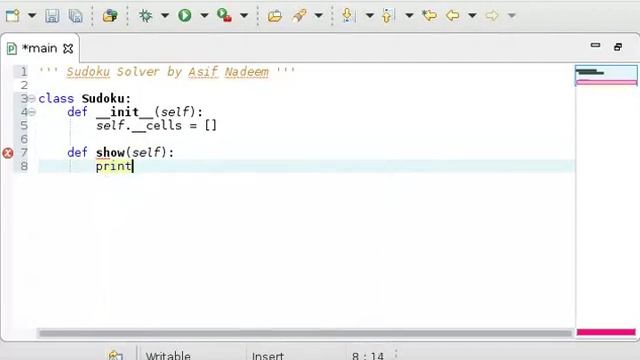
Task: Open the New dropdown arrow
Action: (31, 16)
